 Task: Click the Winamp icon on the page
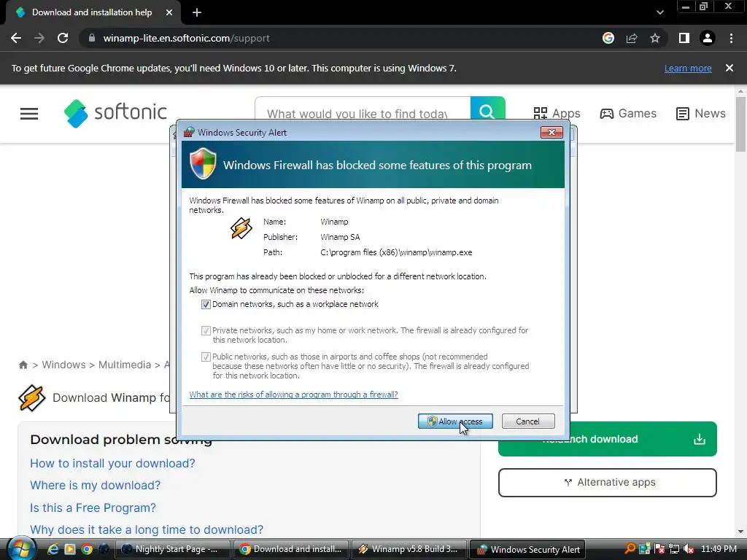pos(32,397)
